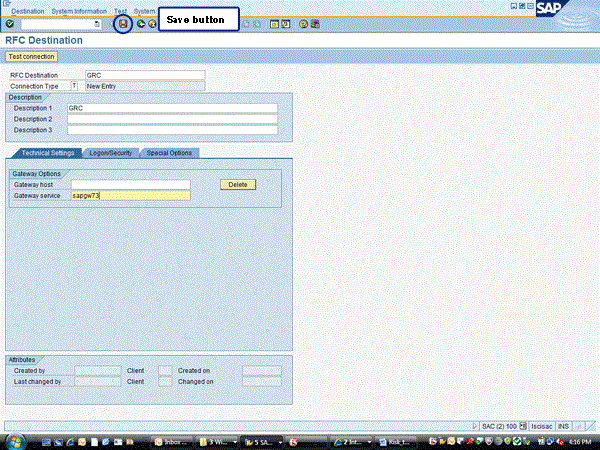The width and height of the screenshot is (600, 450).
Task: Open the Help icon in the toolbar
Action: pos(302,23)
